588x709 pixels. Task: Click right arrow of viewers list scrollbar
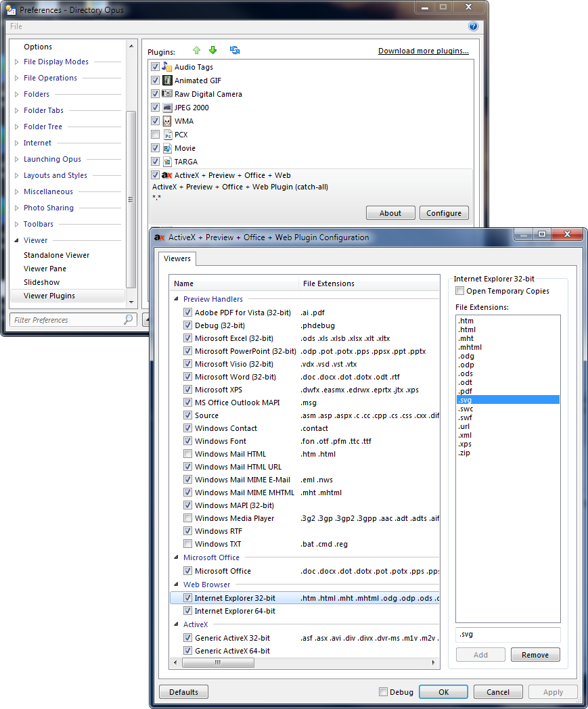433,662
